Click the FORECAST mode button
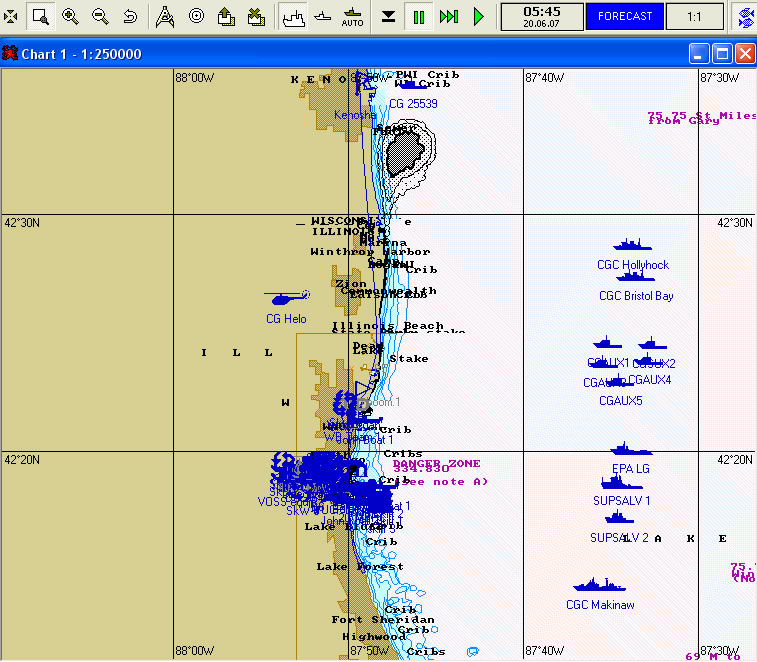This screenshot has height=662, width=757. pos(625,16)
